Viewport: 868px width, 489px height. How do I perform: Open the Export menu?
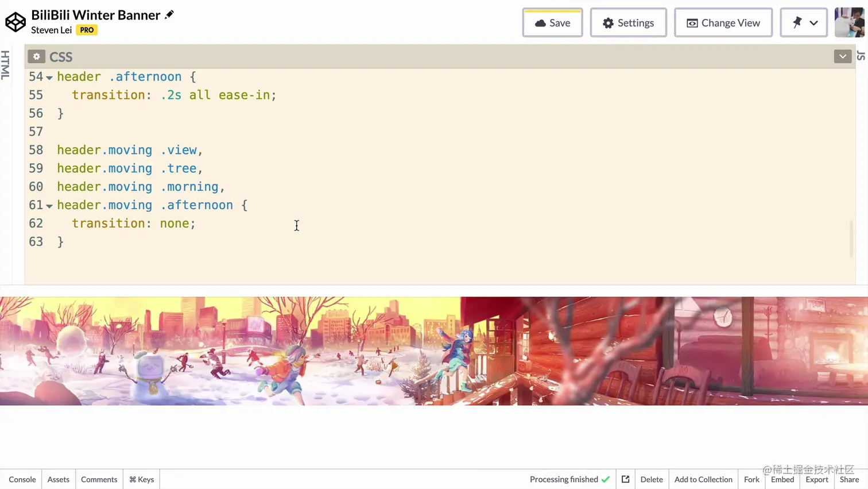click(817, 479)
